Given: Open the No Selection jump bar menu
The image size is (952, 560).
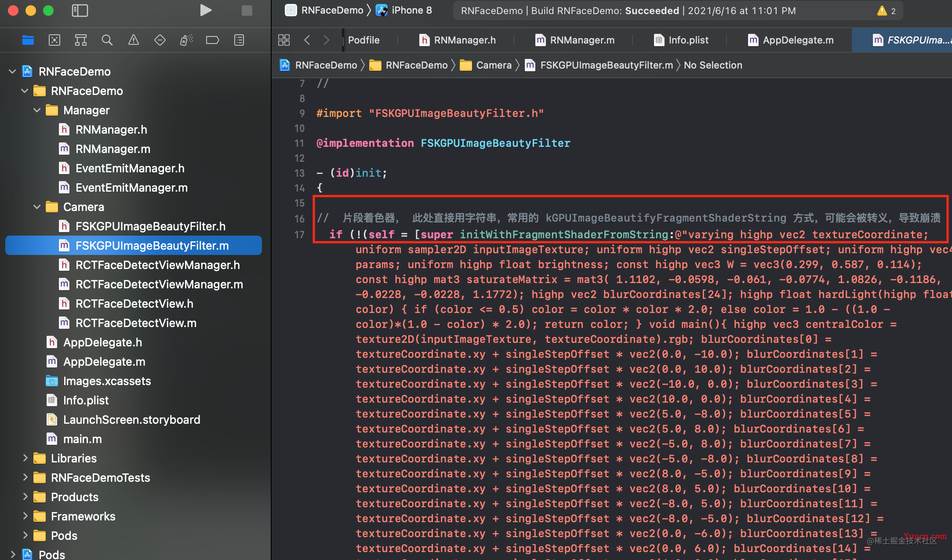Looking at the screenshot, I should [x=713, y=65].
